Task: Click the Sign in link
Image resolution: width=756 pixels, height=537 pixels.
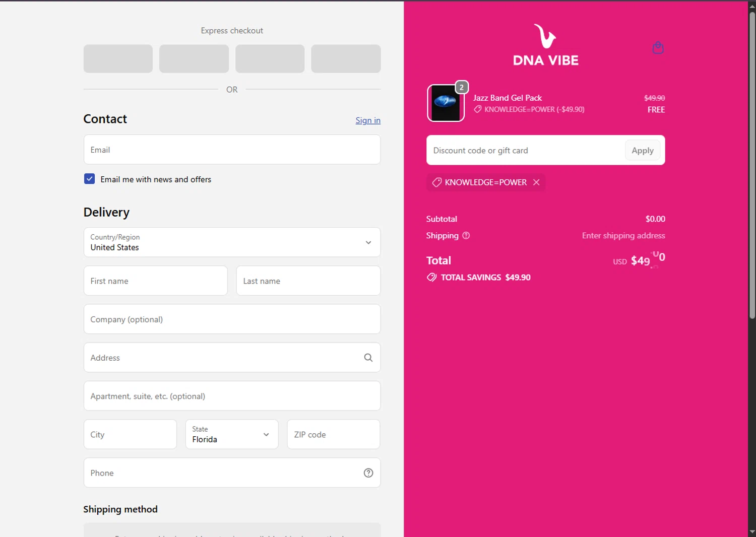Action: (x=368, y=120)
